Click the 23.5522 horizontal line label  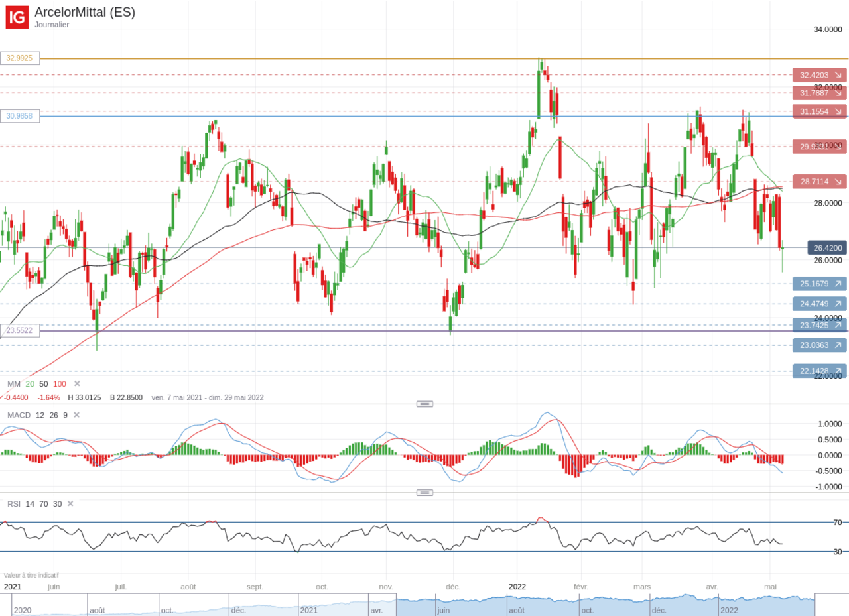click(20, 330)
